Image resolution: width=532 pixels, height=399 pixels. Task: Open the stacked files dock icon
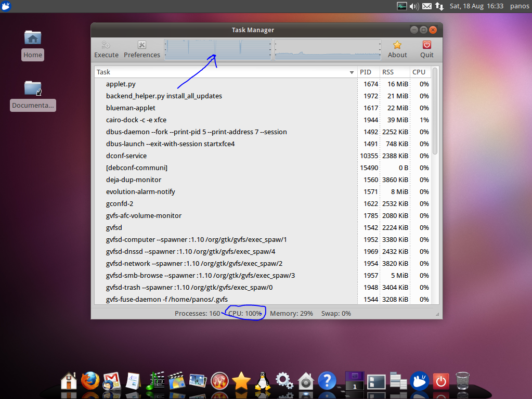point(398,381)
